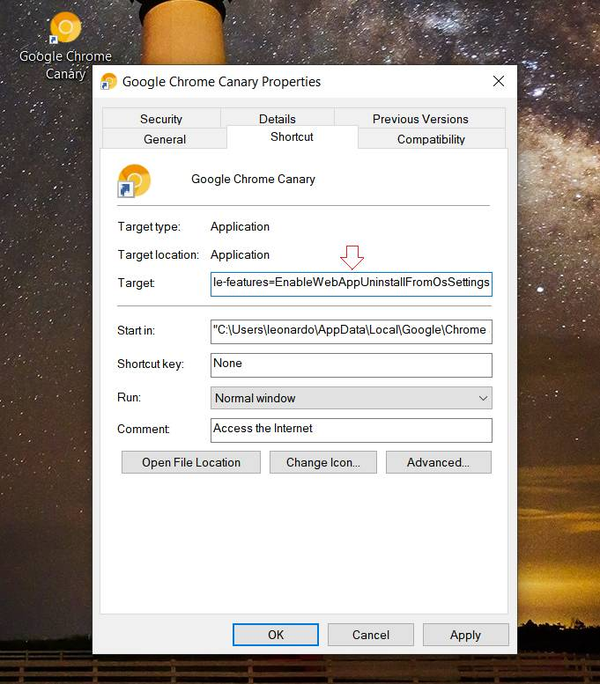Image resolution: width=600 pixels, height=684 pixels.
Task: Focus the Start in text field
Action: [351, 332]
